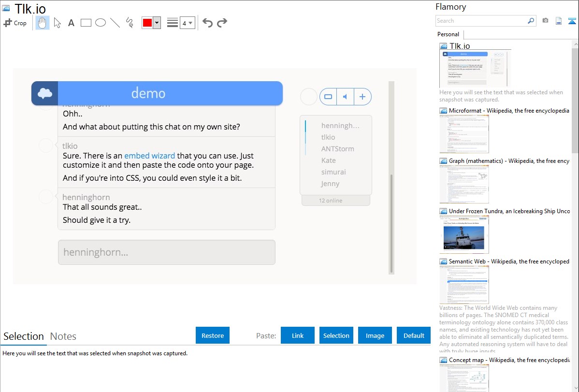Viewport: 579px width, 392px height.
Task: Toggle the chat sound speaker icon
Action: coord(345,97)
